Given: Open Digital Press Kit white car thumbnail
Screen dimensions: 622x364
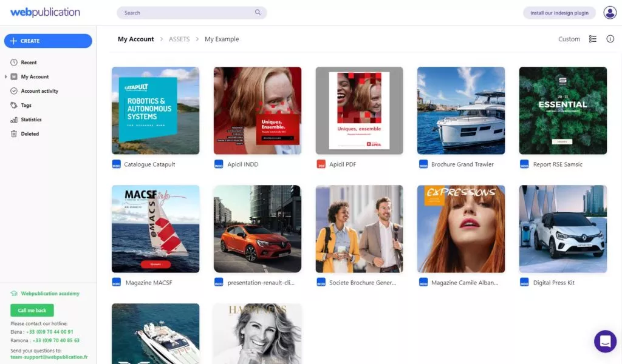Looking at the screenshot, I should 563,229.
